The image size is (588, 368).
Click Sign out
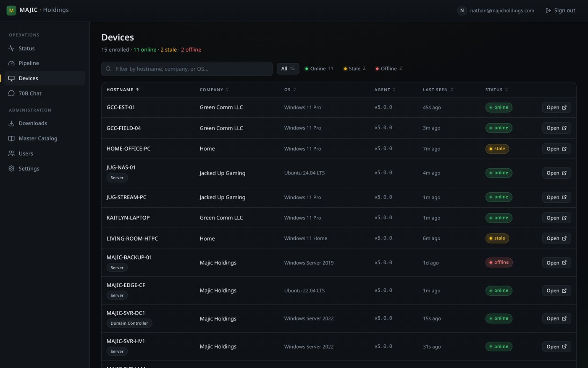[560, 11]
